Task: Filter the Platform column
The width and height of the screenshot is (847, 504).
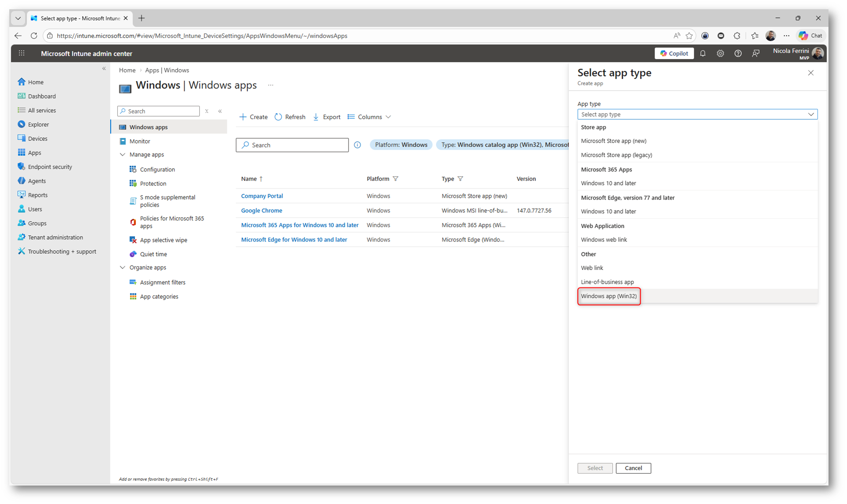Action: (395, 179)
